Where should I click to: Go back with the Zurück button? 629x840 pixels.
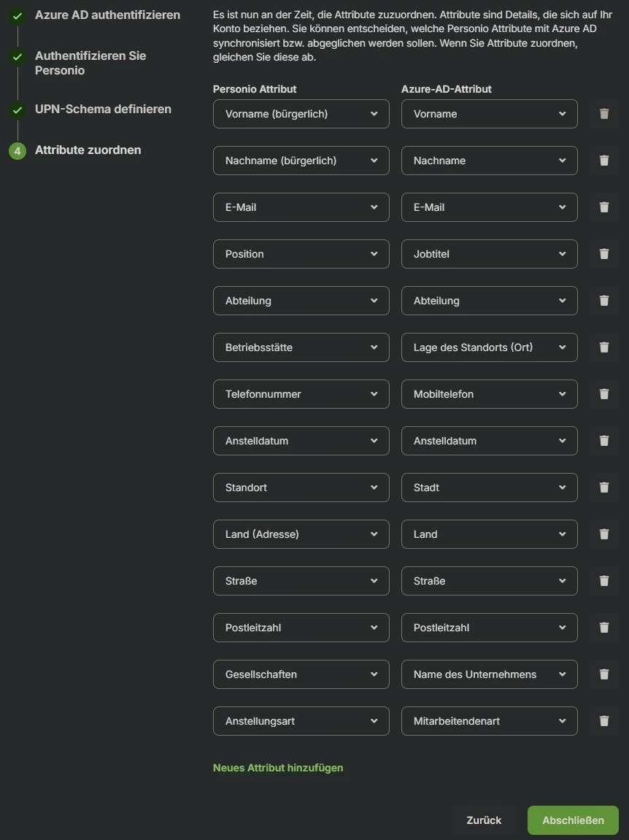tap(484, 820)
